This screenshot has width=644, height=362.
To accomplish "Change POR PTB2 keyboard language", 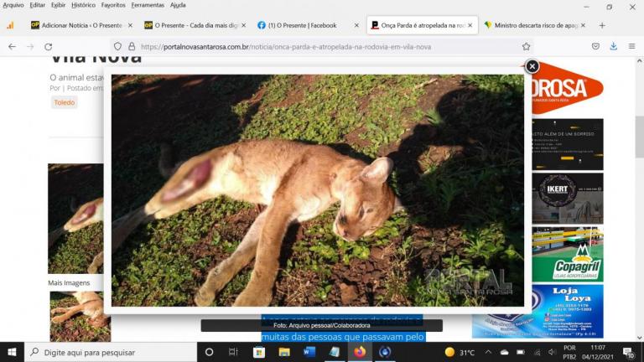I will (x=569, y=352).
